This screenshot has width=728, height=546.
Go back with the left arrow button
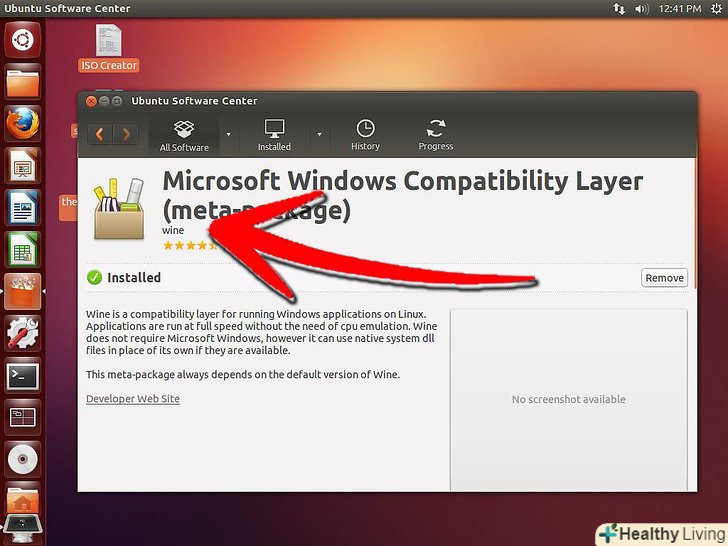[100, 135]
